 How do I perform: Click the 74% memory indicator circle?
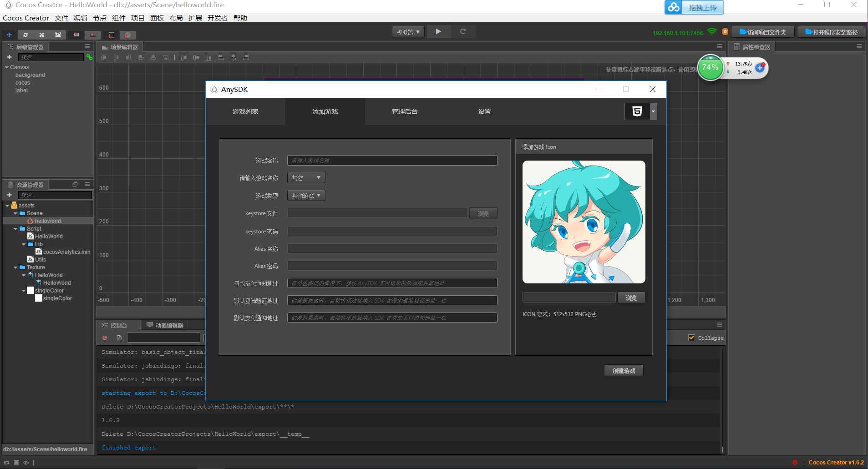coord(711,67)
